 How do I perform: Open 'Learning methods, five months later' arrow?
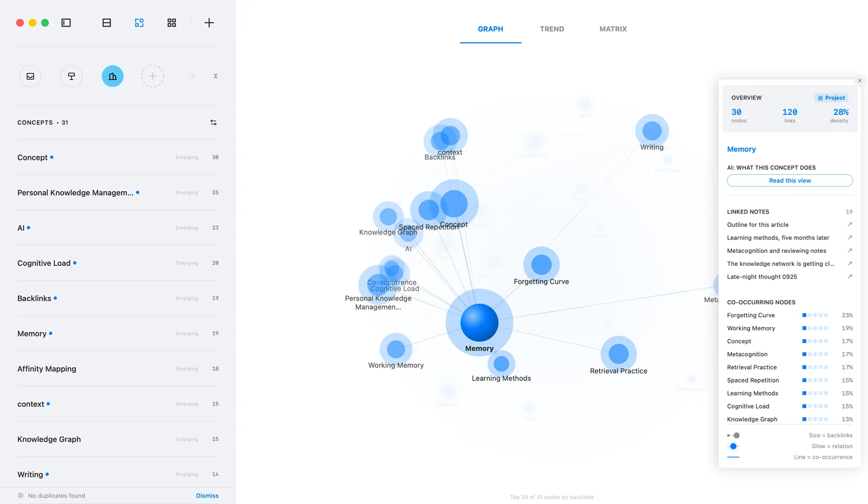pos(850,238)
